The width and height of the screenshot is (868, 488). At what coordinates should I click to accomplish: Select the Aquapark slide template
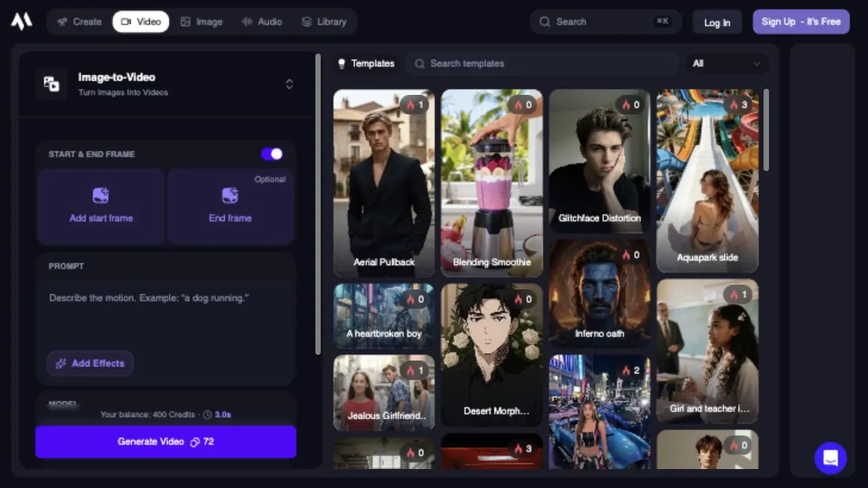coord(707,181)
